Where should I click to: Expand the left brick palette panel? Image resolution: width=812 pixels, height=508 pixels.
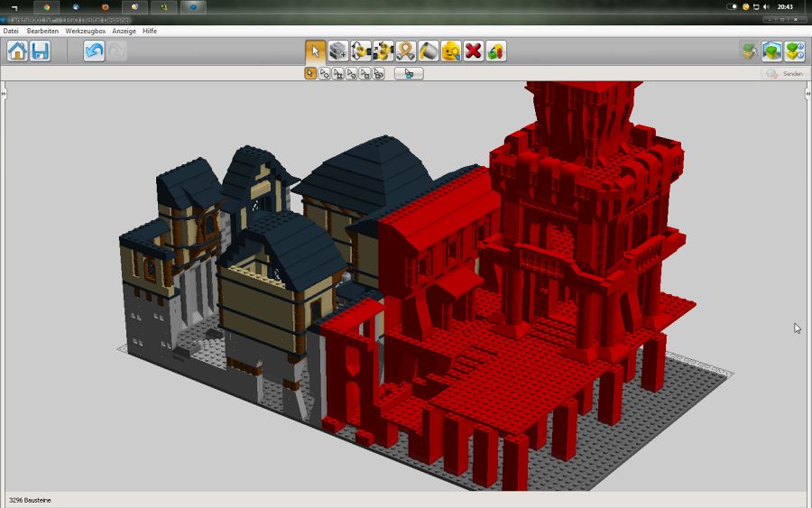coord(4,93)
